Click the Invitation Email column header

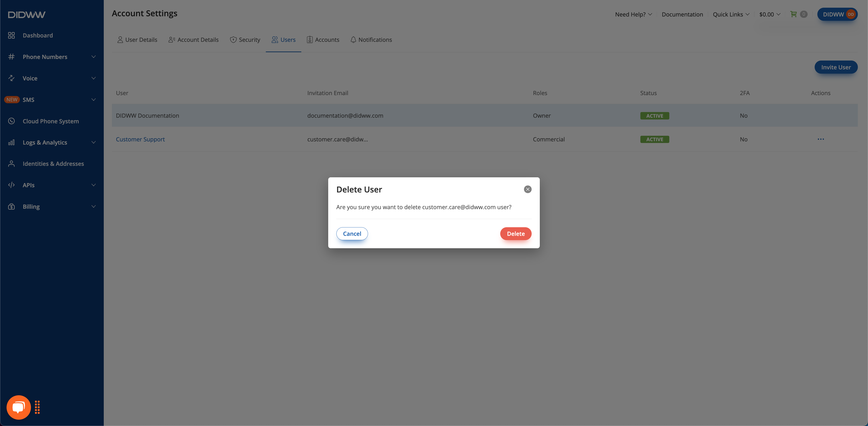click(x=328, y=93)
